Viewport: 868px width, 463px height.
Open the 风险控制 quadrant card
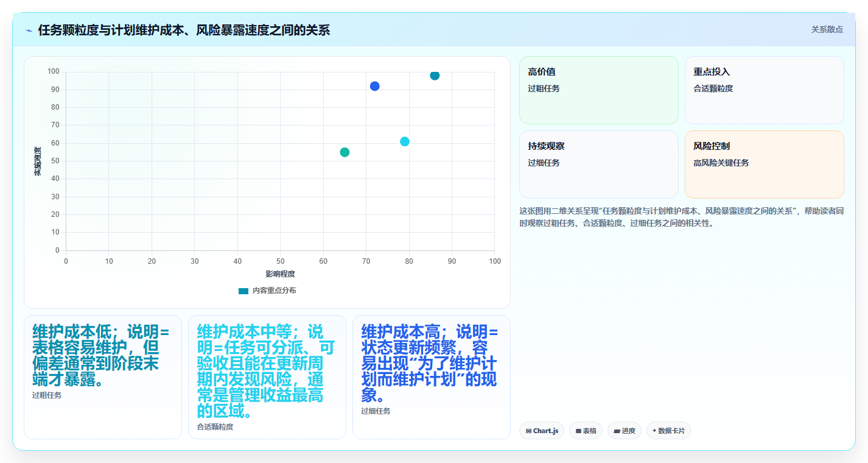765,164
